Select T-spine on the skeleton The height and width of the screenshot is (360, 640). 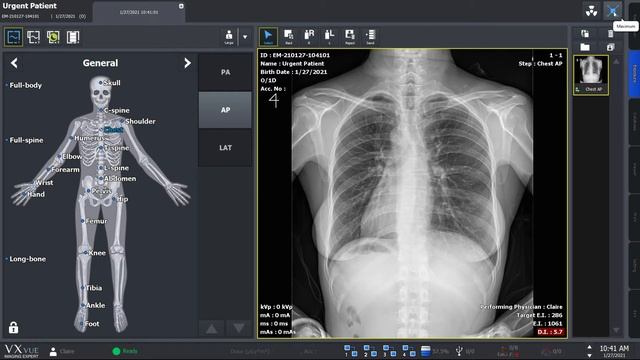pos(116,148)
